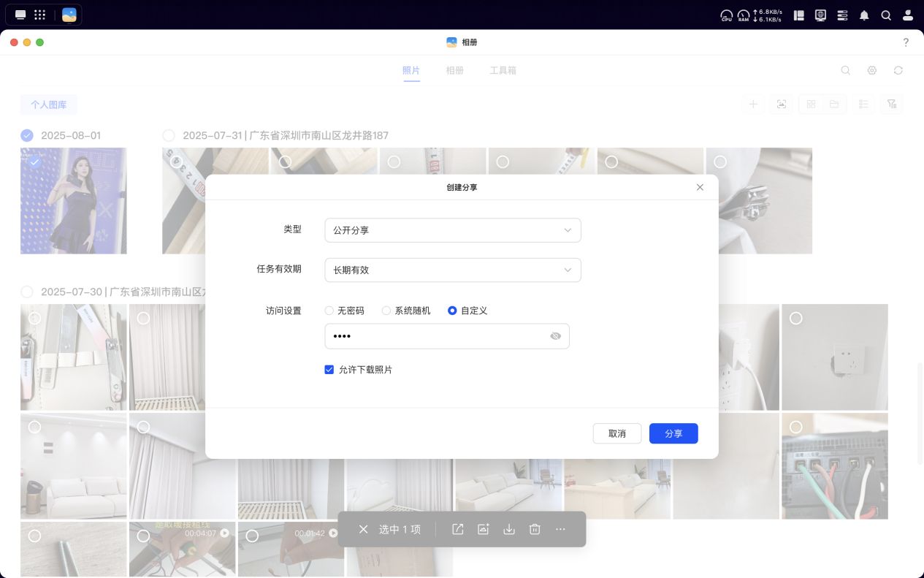Switch to the 工具箱 tab

pyautogui.click(x=503, y=71)
